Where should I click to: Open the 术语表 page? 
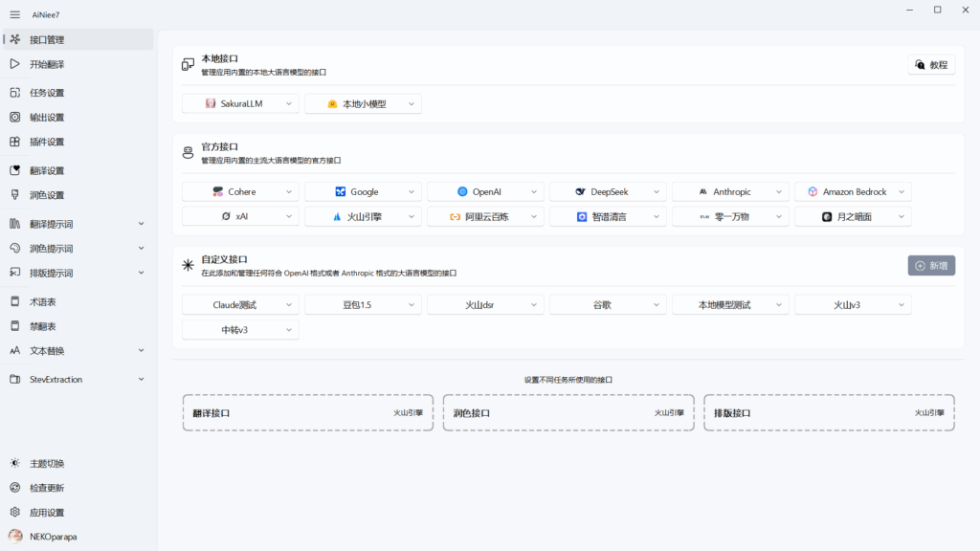[x=46, y=298]
